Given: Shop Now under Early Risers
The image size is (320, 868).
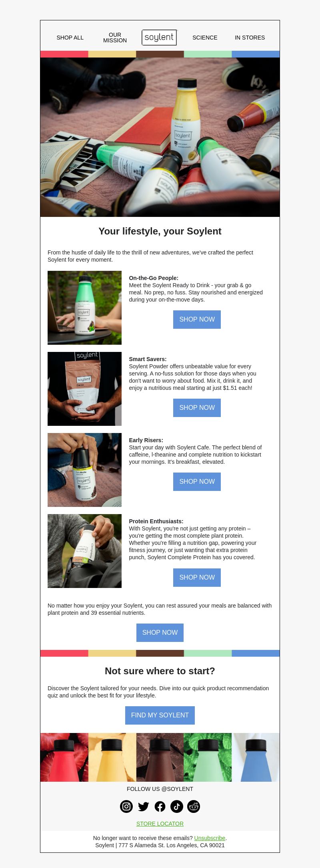Looking at the screenshot, I should tap(197, 482).
